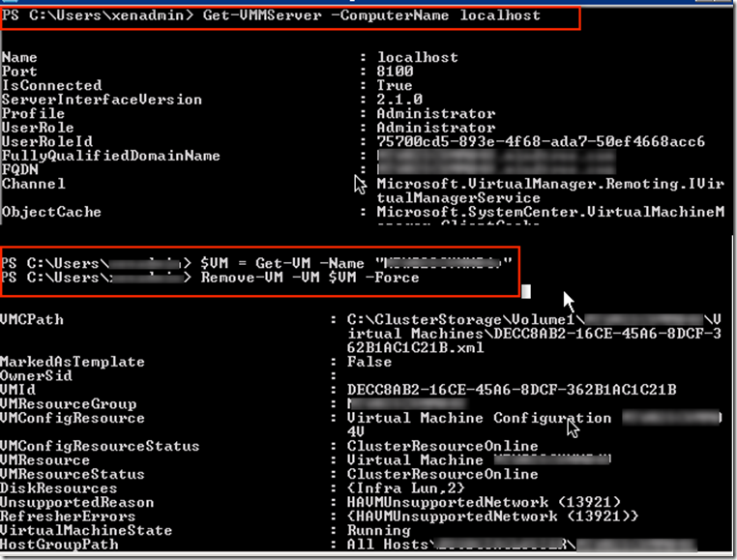Click the 'HostGroupPath' label
Viewport: 737px width, 560px height.
[x=59, y=545]
